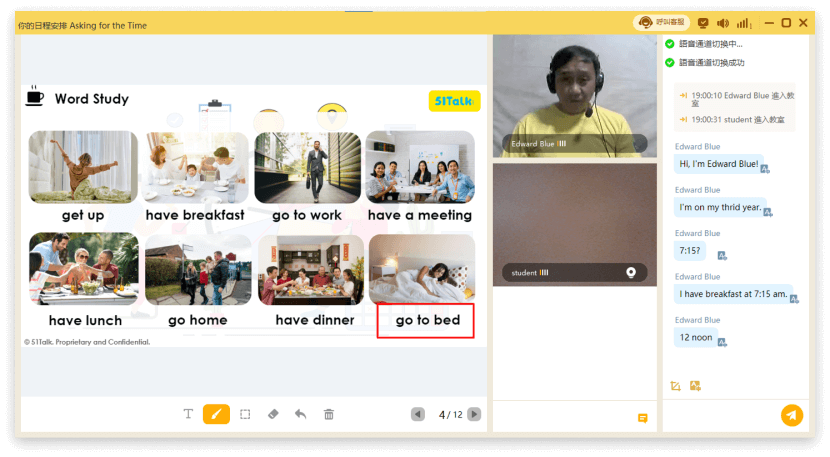Pick the Eraser tool
This screenshot has width=830, height=457.
273,414
